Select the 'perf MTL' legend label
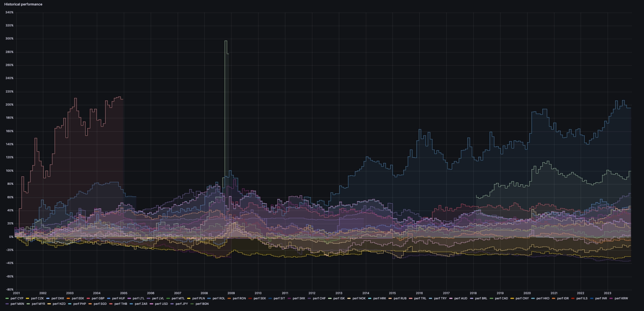This screenshot has width=644, height=311. tap(178, 298)
